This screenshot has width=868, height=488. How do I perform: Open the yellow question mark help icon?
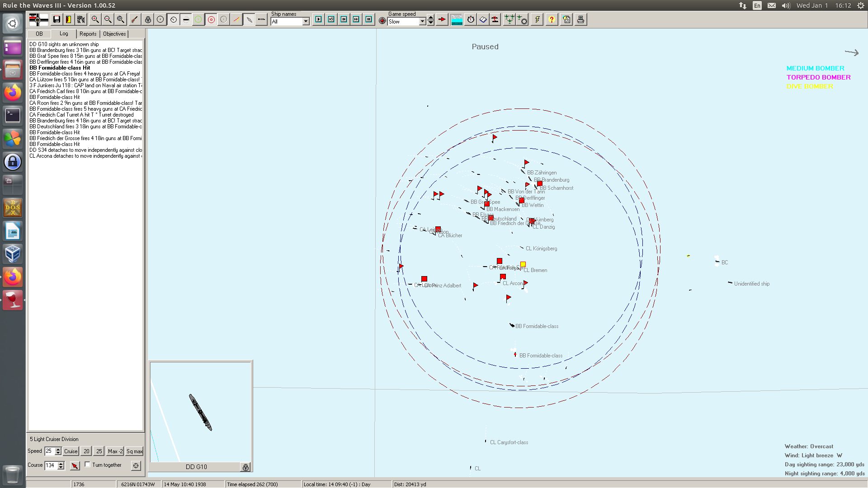[x=552, y=19]
